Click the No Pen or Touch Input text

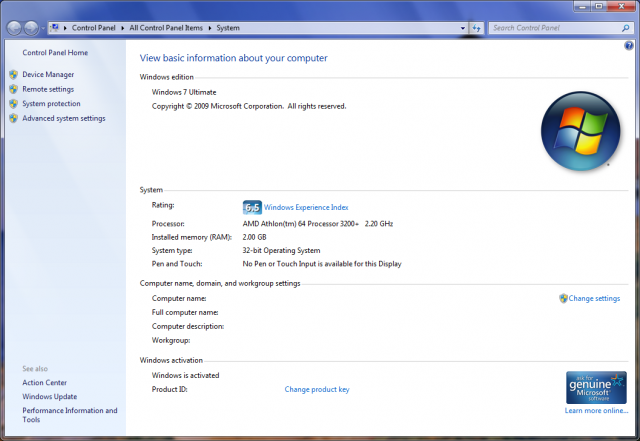tap(322, 264)
